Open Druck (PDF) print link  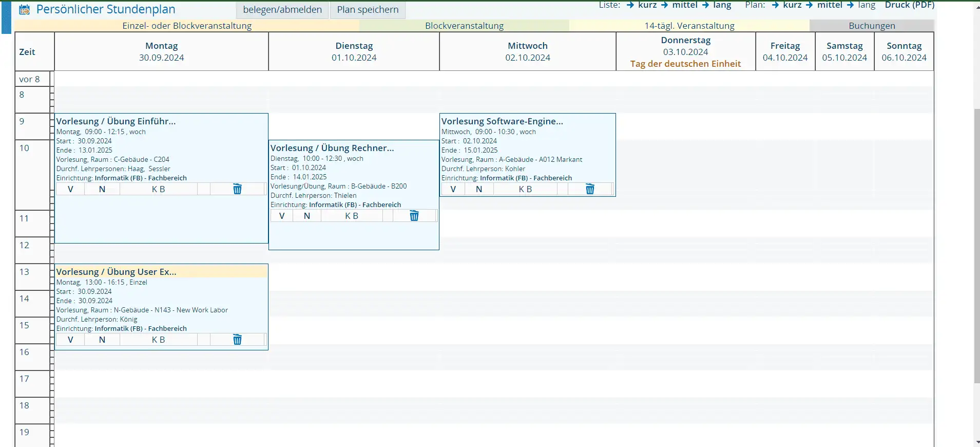[909, 5]
